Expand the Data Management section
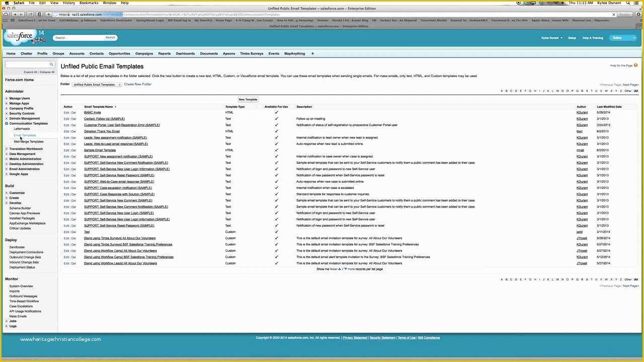Image resolution: width=644 pixels, height=362 pixels. [7, 154]
